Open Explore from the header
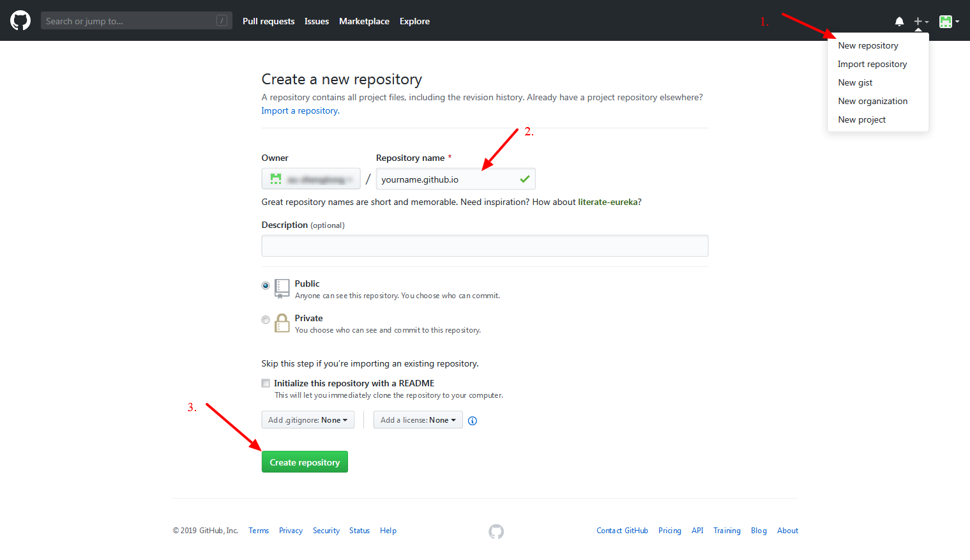 pyautogui.click(x=414, y=21)
